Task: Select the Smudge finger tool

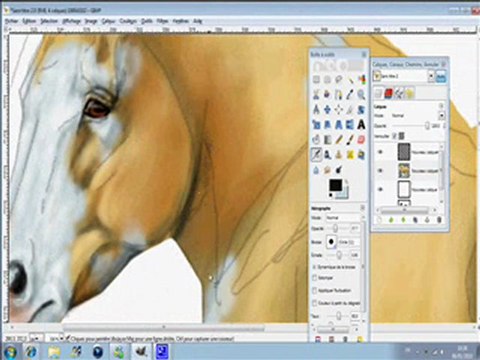Action: point(327,170)
